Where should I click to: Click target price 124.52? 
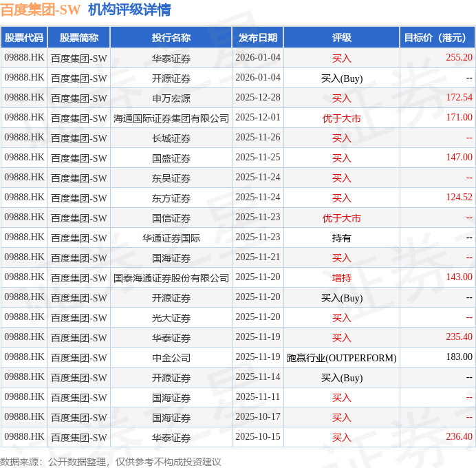[x=459, y=197]
